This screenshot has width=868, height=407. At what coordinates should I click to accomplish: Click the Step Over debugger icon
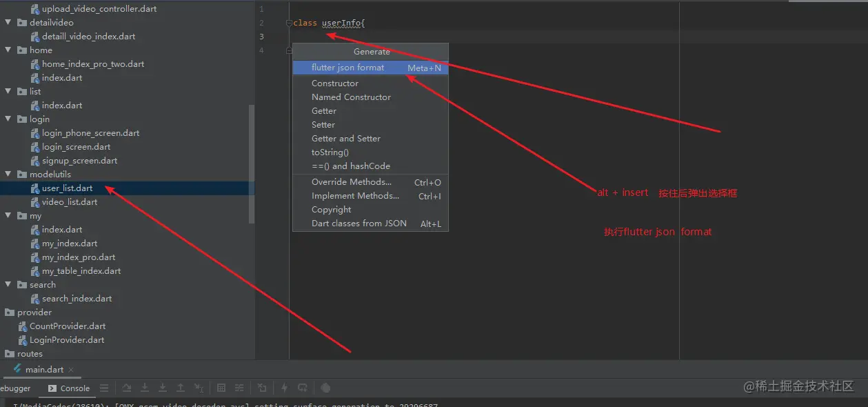[127, 388]
